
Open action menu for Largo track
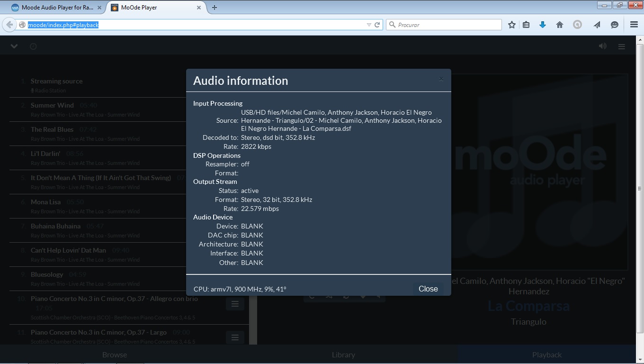(x=235, y=337)
